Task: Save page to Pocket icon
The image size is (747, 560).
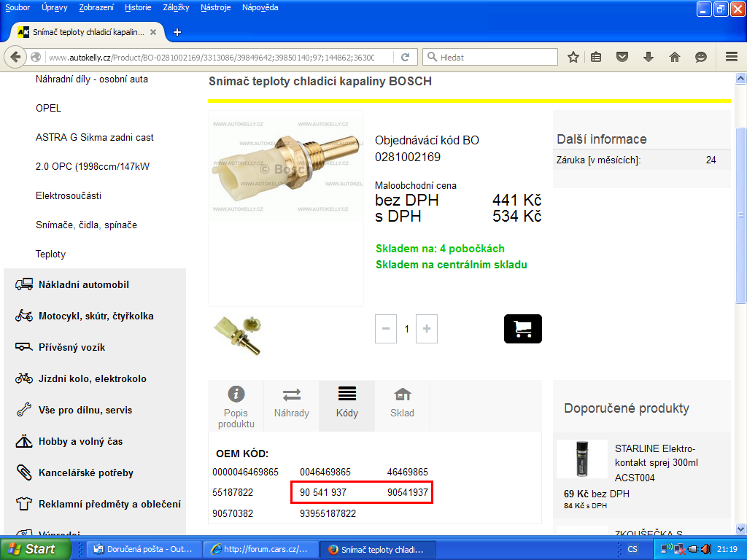Action: (622, 57)
